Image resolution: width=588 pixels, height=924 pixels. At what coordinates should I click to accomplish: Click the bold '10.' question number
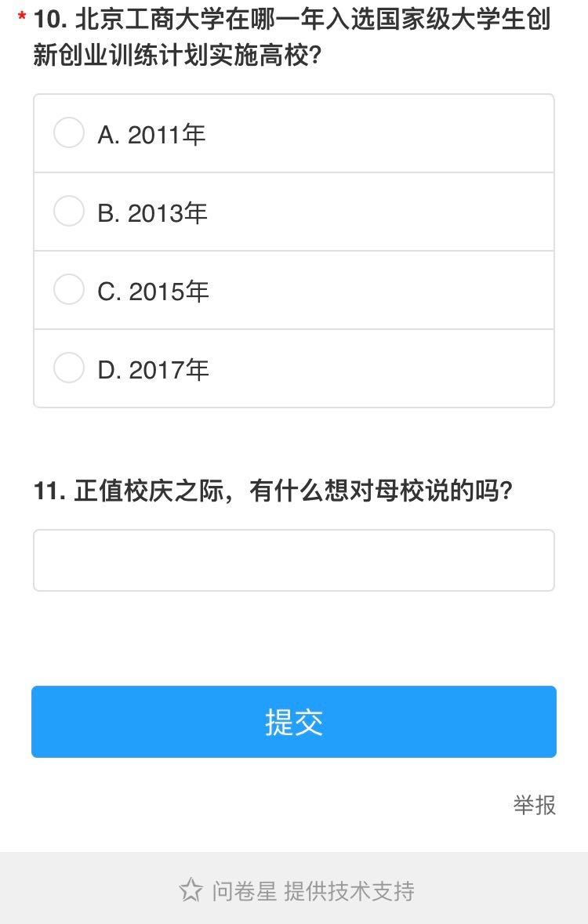tap(50, 19)
